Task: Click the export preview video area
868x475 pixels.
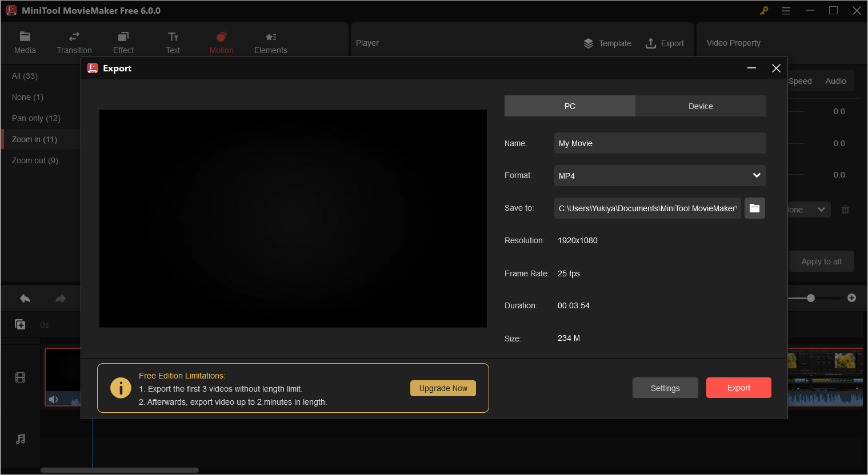Action: click(293, 219)
